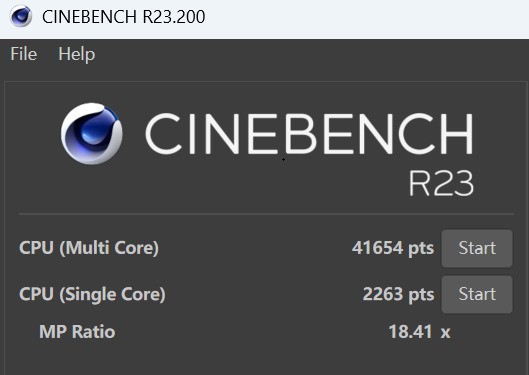This screenshot has width=529, height=375.
Task: Click the 41654 pts multi core score
Action: click(393, 248)
